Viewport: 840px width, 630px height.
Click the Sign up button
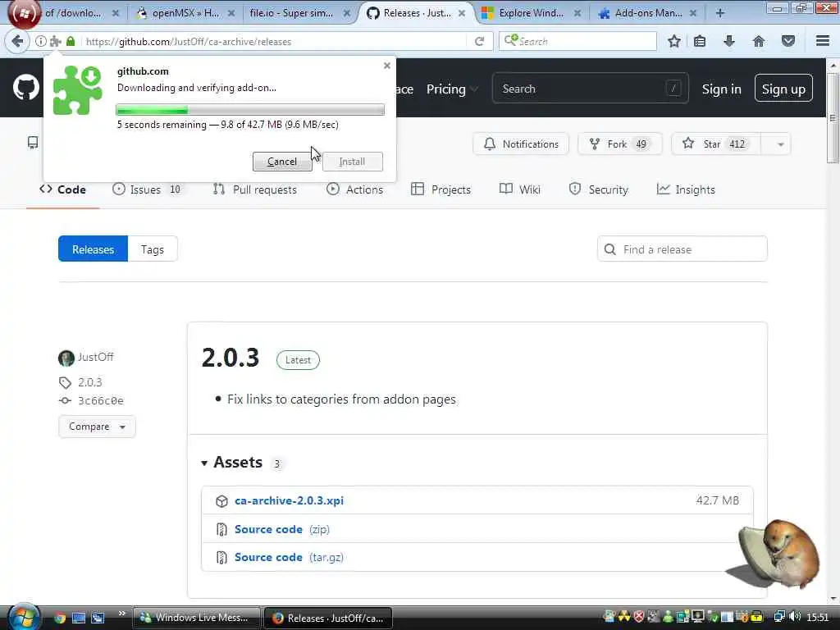pyautogui.click(x=783, y=89)
